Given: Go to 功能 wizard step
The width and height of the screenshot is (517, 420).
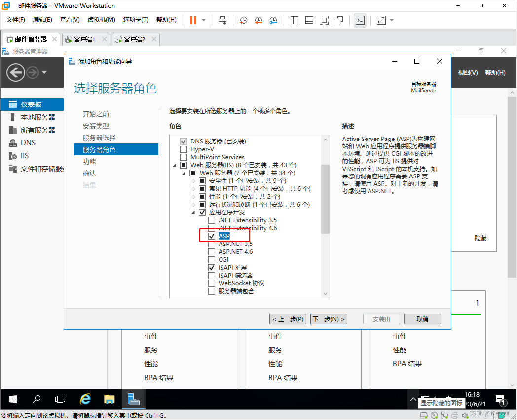Looking at the screenshot, I should click(x=89, y=161).
